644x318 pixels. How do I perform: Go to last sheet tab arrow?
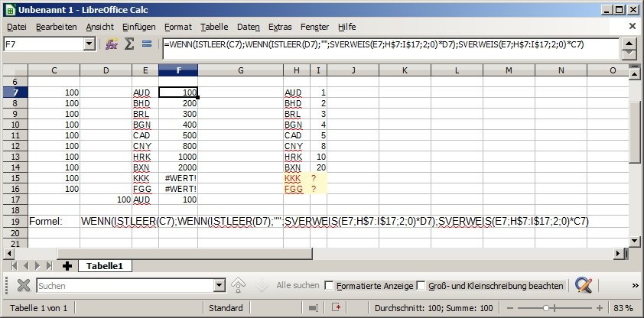[x=49, y=266]
